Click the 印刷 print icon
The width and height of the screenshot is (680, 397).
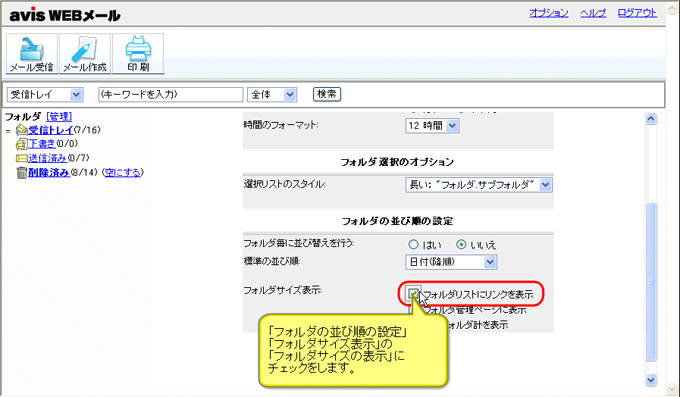coord(138,54)
